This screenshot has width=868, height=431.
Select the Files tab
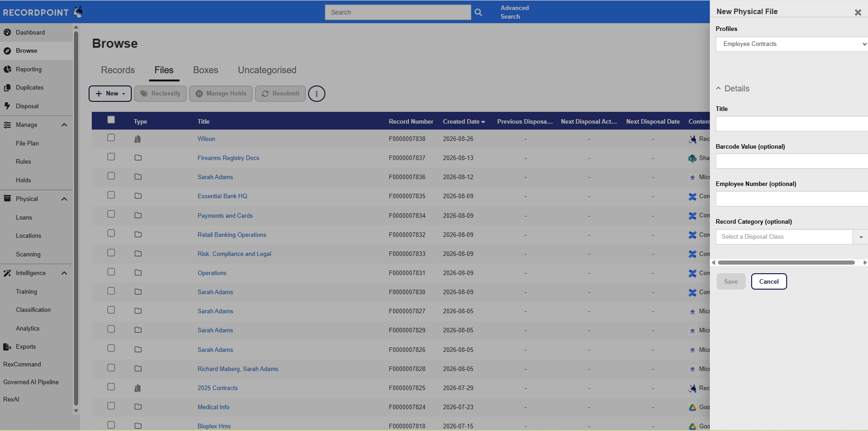point(164,70)
